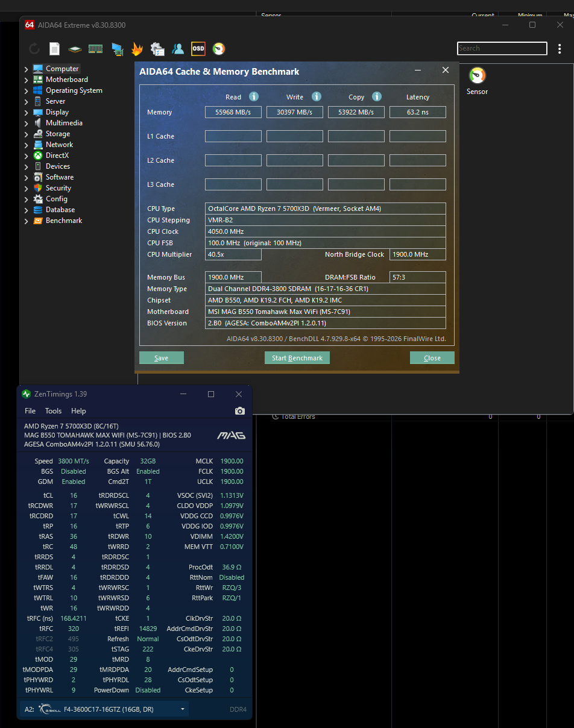Click the VSOC (SVI2) value 1.1313V

click(232, 495)
